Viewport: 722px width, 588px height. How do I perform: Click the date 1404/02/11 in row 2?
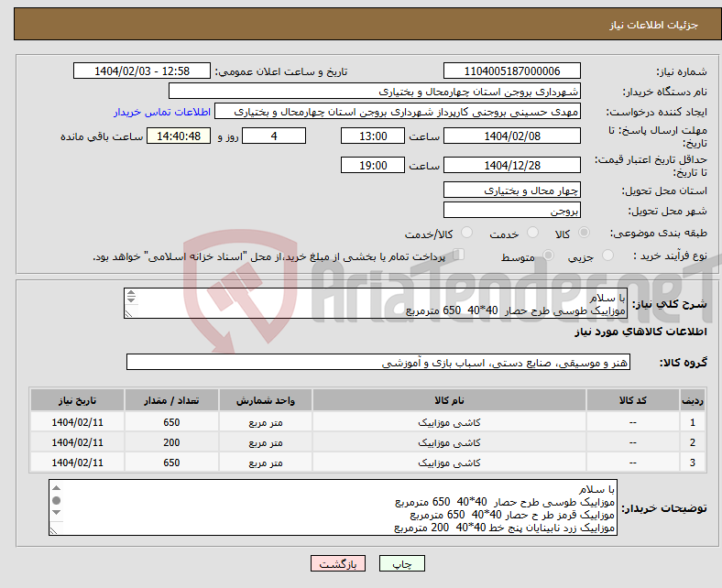point(77,442)
